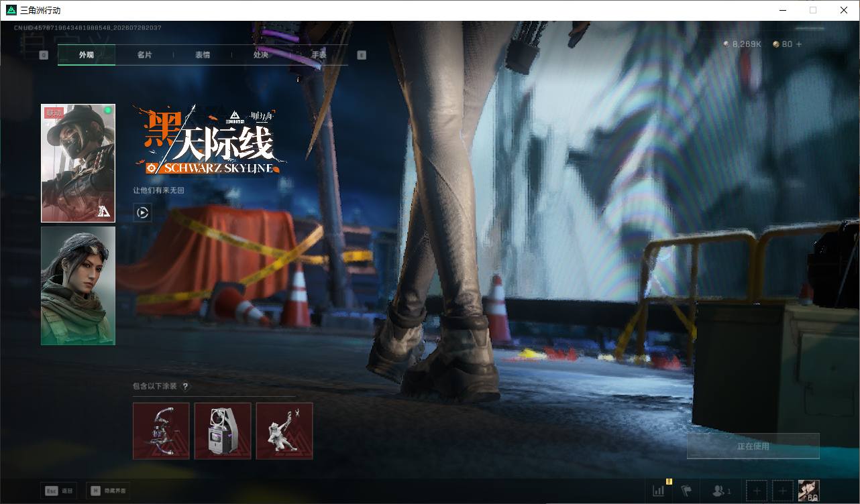Open the 表情 tab
The image size is (860, 504).
tap(203, 55)
